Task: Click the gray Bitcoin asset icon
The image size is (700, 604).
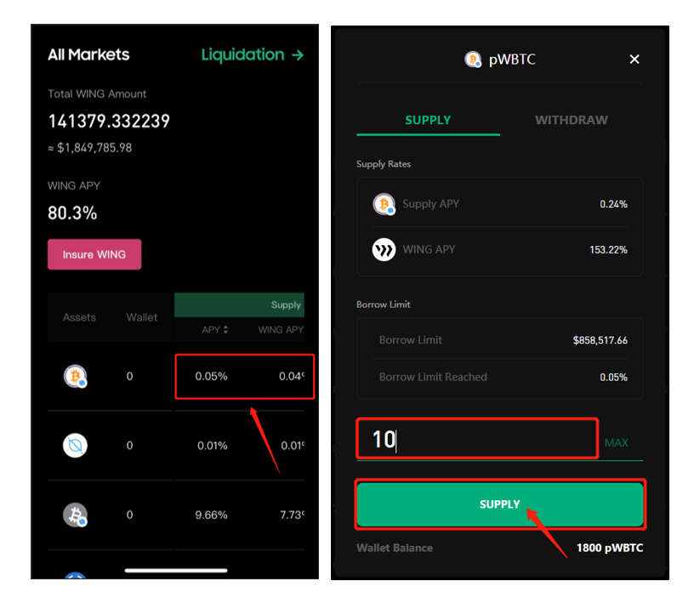Action: click(77, 514)
